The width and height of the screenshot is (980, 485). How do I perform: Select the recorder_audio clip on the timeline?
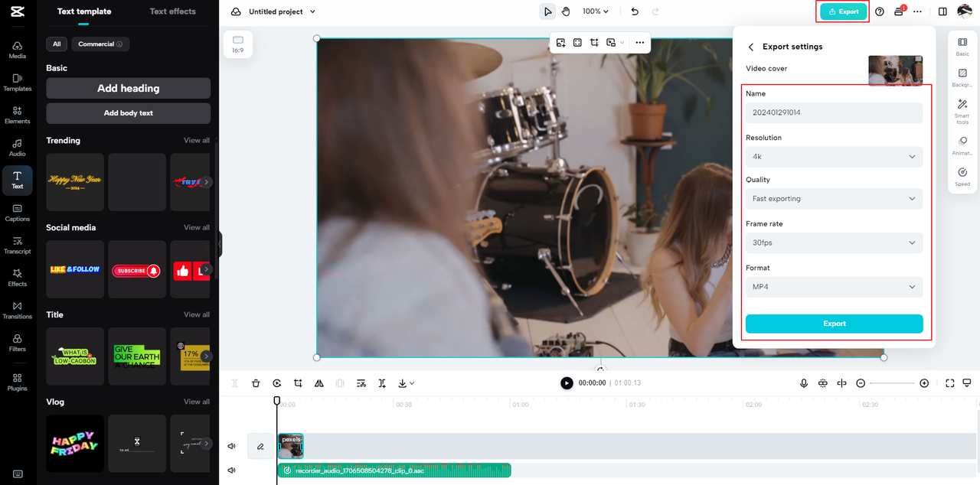(x=394, y=470)
